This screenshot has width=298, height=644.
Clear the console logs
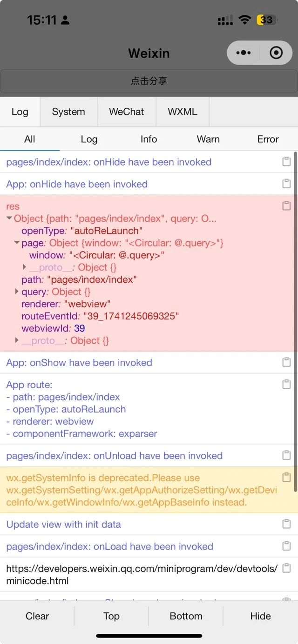tap(37, 616)
